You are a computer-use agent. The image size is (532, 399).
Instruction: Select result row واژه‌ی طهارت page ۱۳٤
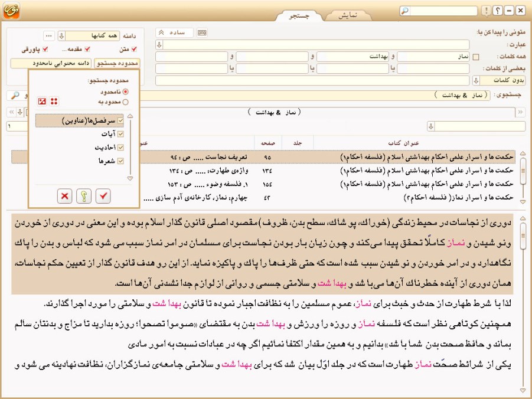[x=263, y=171]
